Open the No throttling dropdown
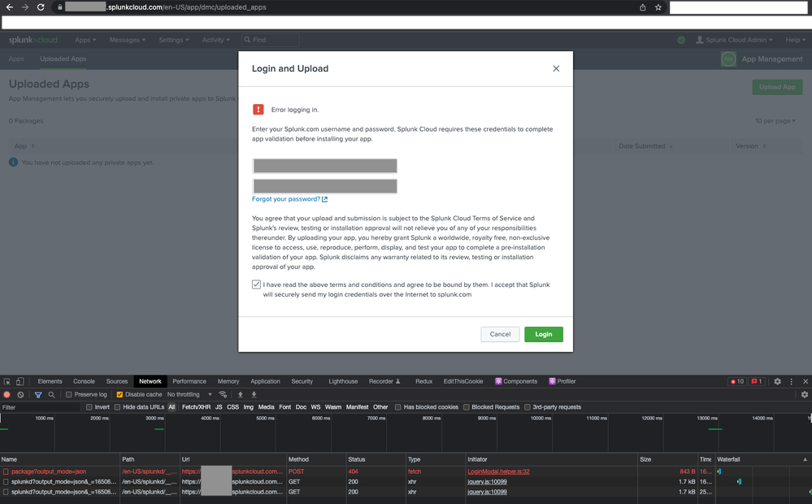Screen dimensions: 812x504 point(189,395)
